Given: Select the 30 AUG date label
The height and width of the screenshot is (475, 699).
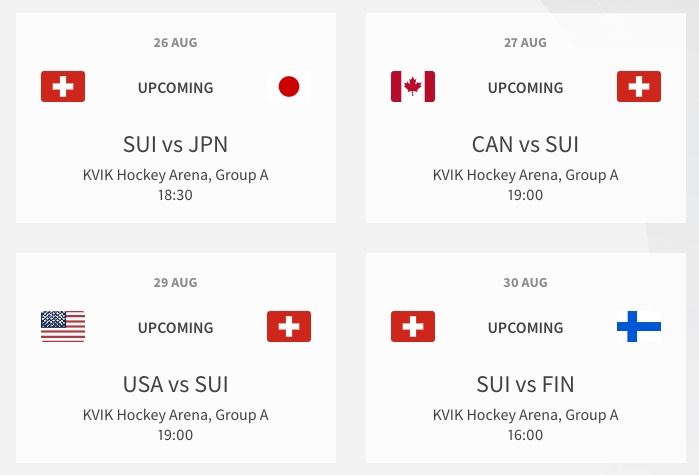Looking at the screenshot, I should 526,283.
